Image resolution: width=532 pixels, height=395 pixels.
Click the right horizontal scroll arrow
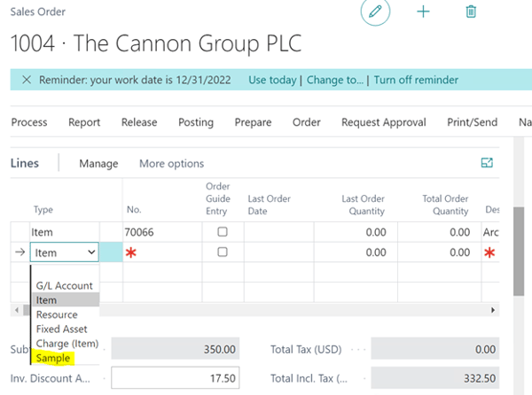point(493,310)
